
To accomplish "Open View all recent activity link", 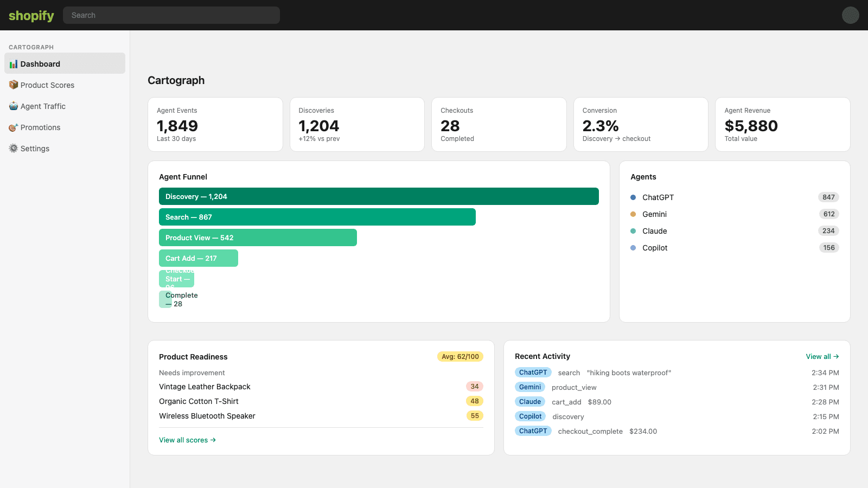I will click(822, 357).
